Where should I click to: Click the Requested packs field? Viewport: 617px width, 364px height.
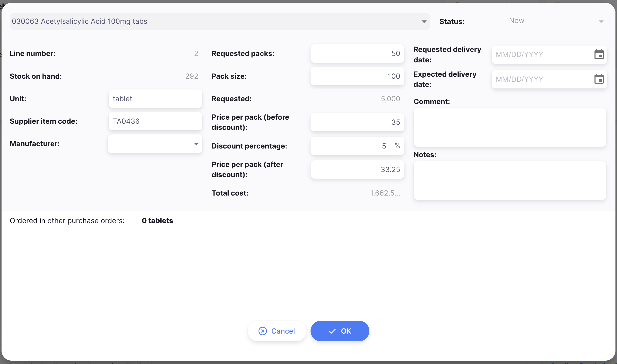357,53
